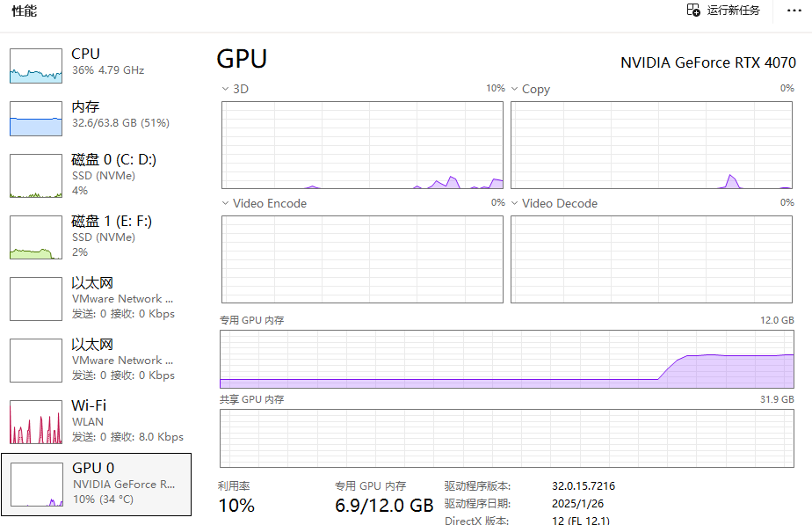Click the 共享 GPU 内存 usage graph
812x525 pixels.
coord(506,438)
